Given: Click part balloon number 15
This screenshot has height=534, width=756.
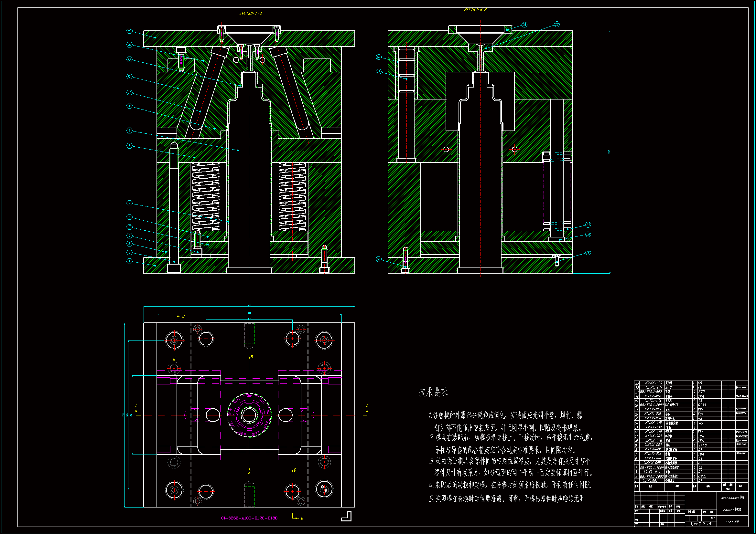Looking at the screenshot, I should coord(129,31).
